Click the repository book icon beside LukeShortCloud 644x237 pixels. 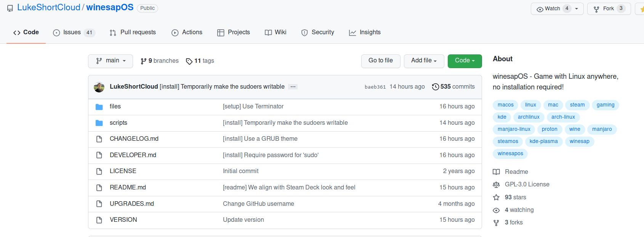point(10,8)
